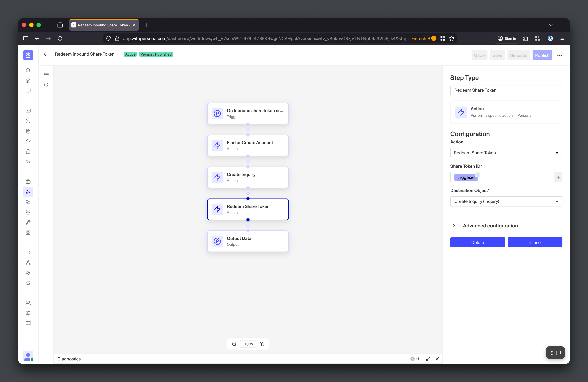Select the Create Inquiry workflow step

[x=248, y=177]
